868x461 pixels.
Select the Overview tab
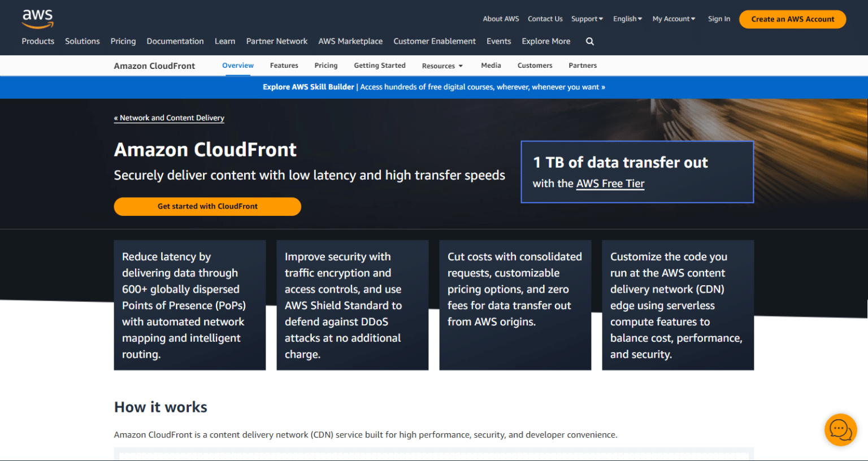click(238, 66)
